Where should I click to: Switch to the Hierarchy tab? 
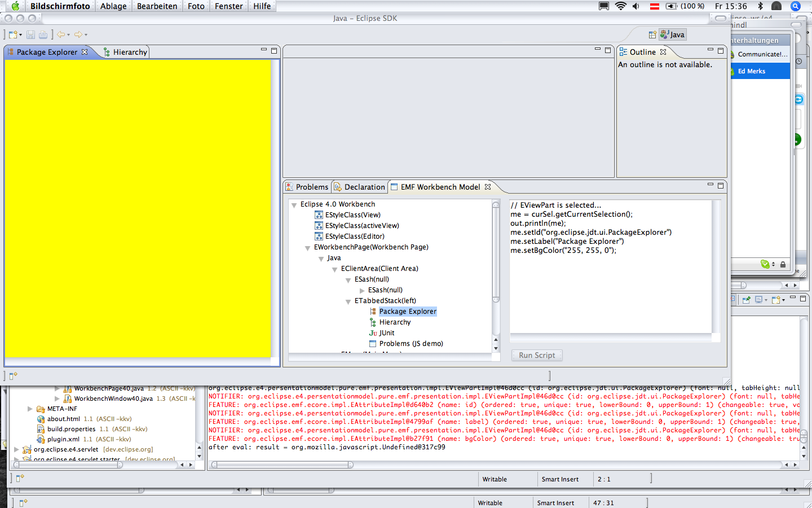pyautogui.click(x=125, y=52)
